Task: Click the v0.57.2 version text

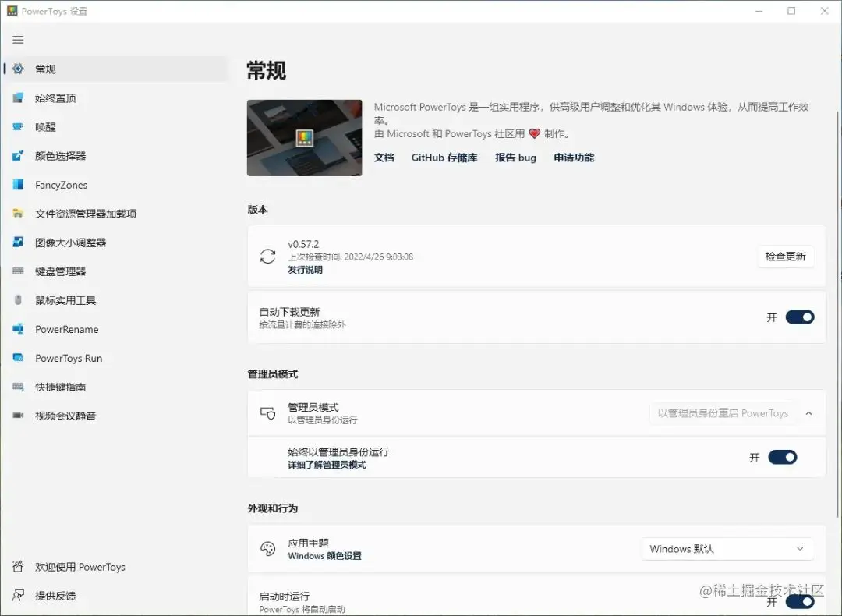Action: (x=303, y=244)
